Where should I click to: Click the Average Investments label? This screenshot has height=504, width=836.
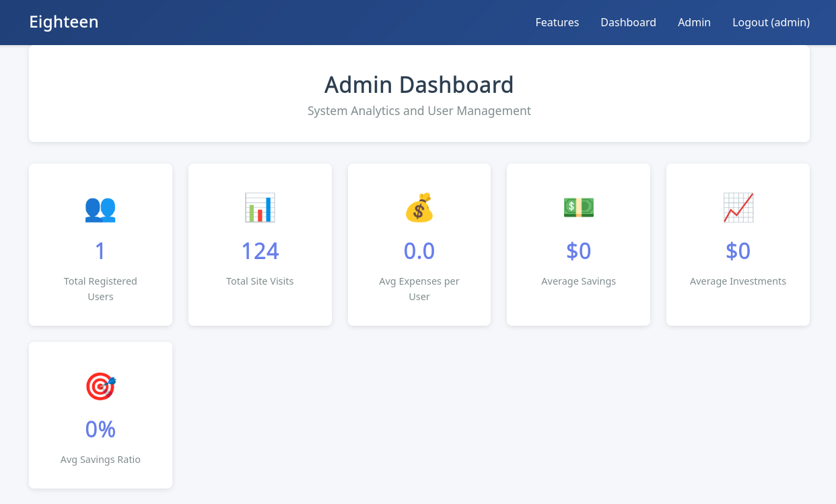click(738, 281)
